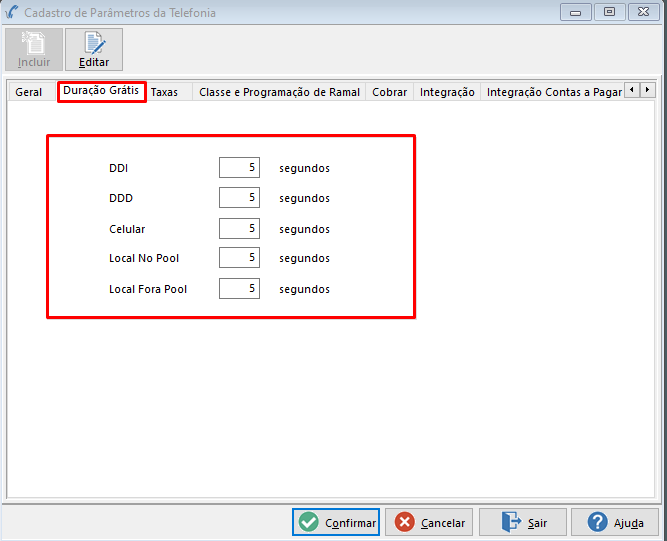Click the DDD label text

[x=121, y=198]
